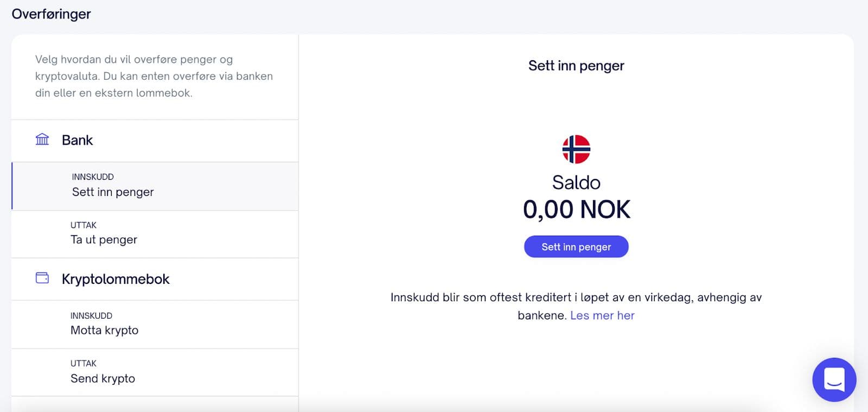Screen dimensions: 868x412
Task: Follow the Les mer her link
Action: pos(602,315)
